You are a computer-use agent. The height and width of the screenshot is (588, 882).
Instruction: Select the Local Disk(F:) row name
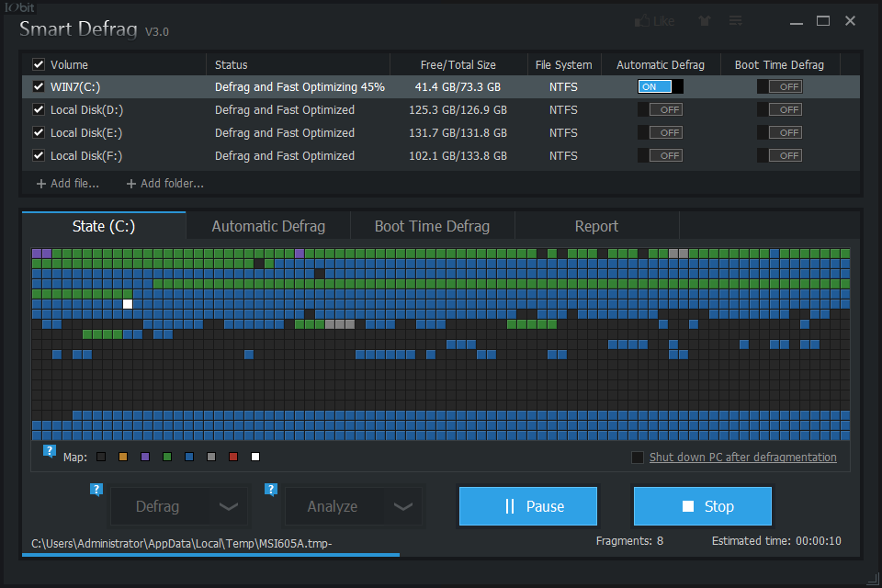pos(86,156)
